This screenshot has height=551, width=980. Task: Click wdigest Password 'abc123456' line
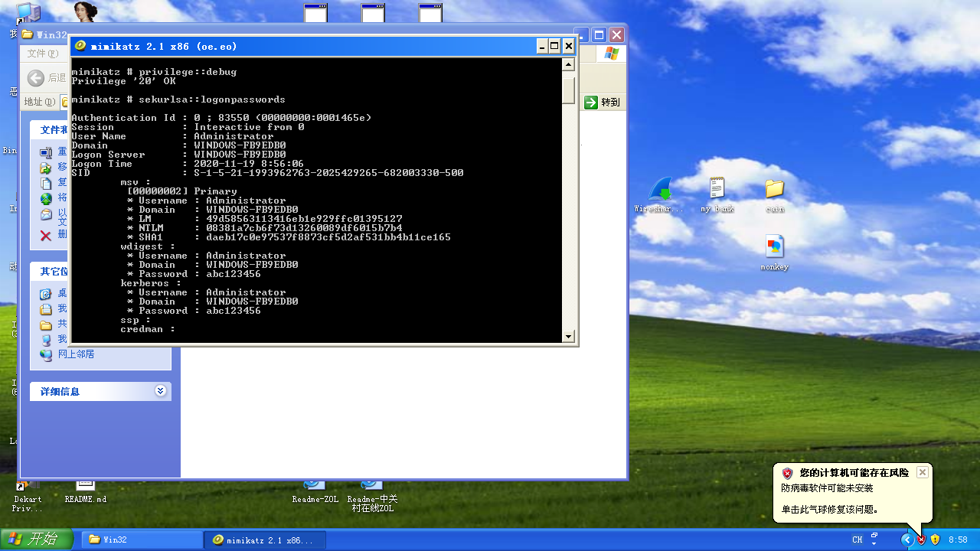point(194,274)
